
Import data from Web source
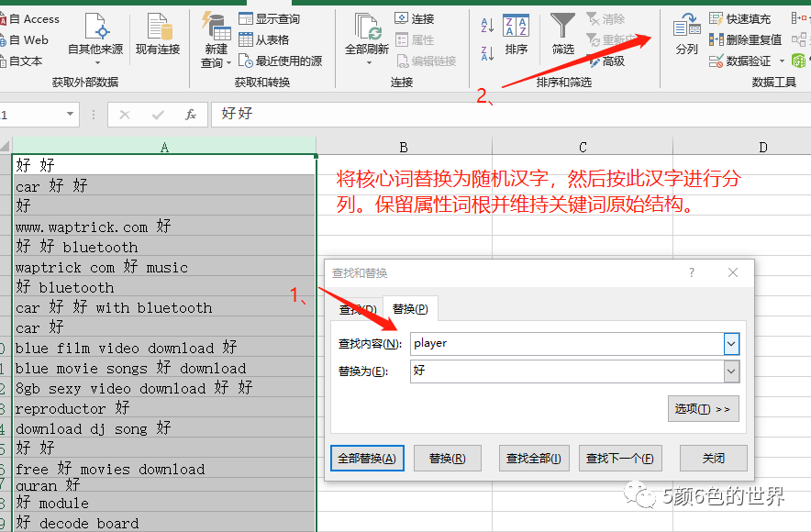(27, 39)
